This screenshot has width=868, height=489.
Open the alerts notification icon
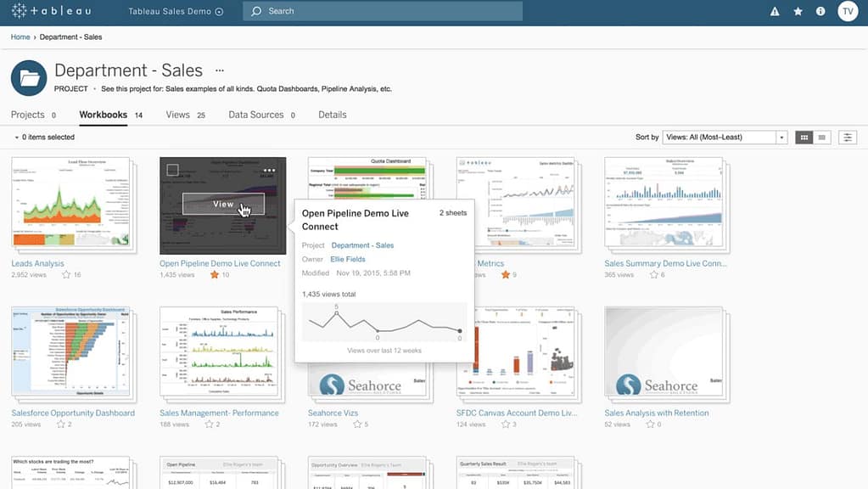coord(773,11)
